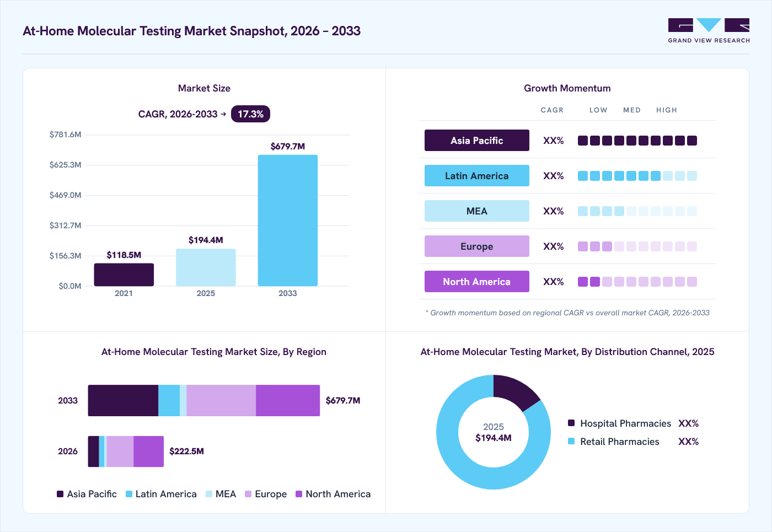Click the MED column header

click(632, 110)
